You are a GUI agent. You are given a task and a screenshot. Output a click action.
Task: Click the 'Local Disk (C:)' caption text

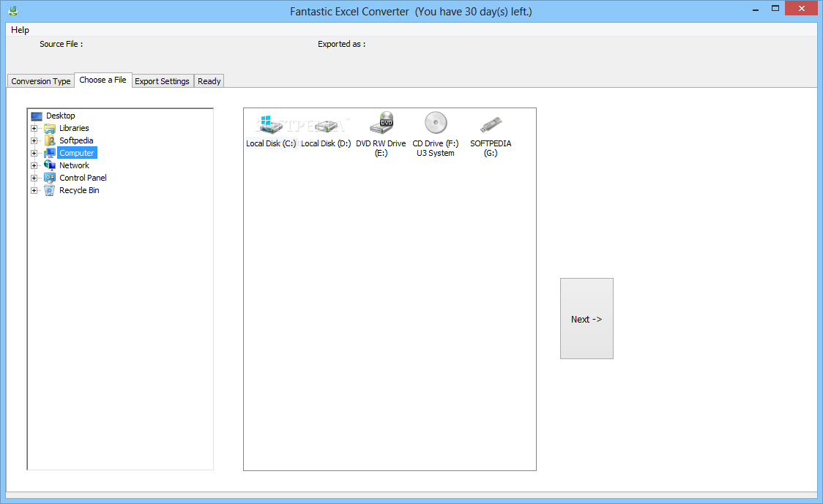click(x=272, y=143)
